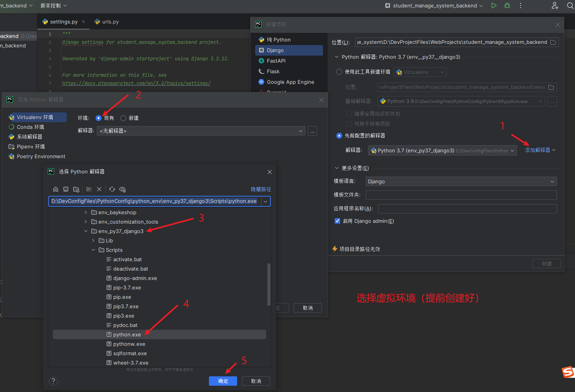Image resolution: width=575 pixels, height=392 pixels.
Task: Toggle show hidden files icon in chooser
Action: point(122,189)
